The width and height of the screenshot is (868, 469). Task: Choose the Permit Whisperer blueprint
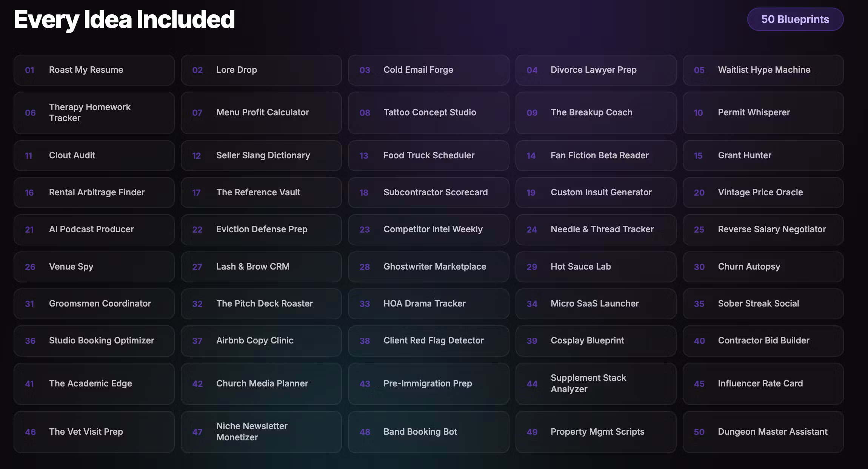(x=763, y=113)
